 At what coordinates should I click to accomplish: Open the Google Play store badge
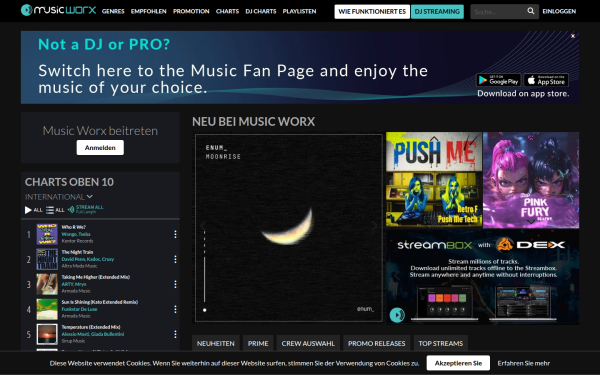499,80
